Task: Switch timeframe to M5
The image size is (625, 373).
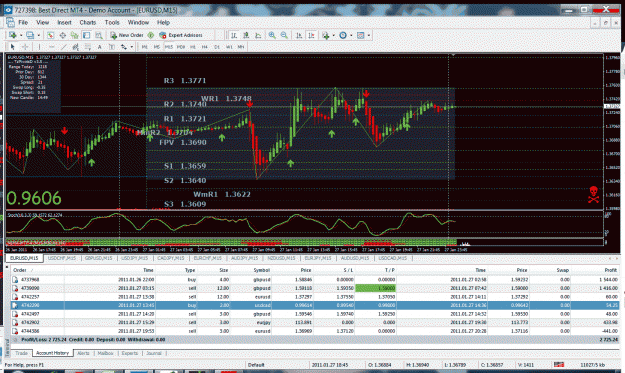Action: (x=157, y=47)
